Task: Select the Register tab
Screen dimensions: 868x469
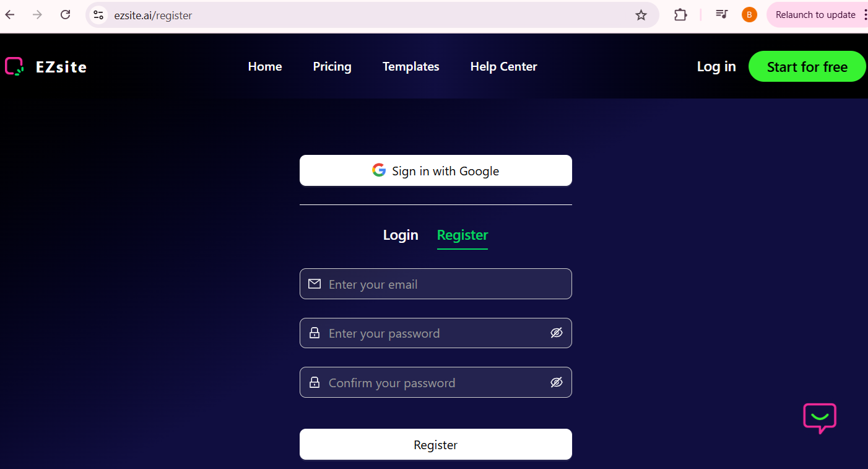Action: pos(462,235)
